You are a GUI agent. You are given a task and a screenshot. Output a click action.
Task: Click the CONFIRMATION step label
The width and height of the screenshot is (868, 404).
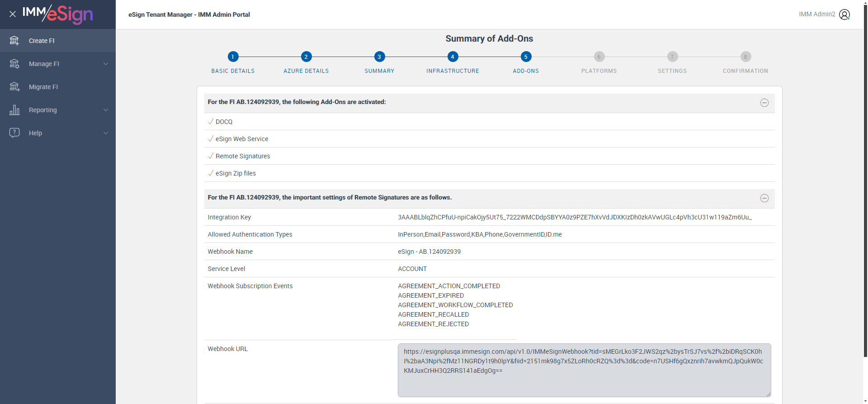coord(745,71)
